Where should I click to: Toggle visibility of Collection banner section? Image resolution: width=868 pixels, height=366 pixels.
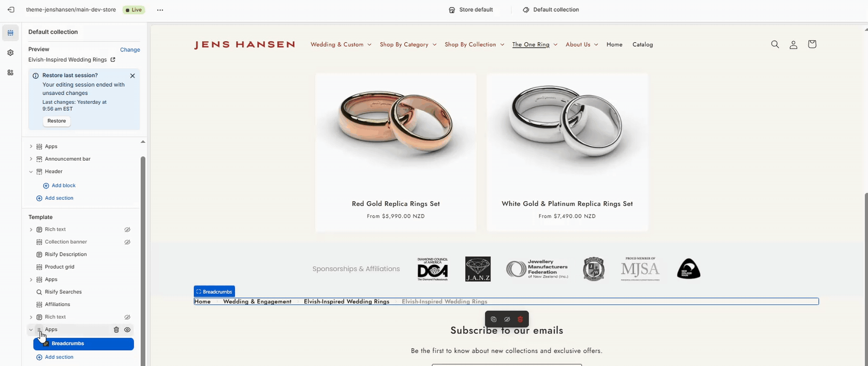point(127,242)
